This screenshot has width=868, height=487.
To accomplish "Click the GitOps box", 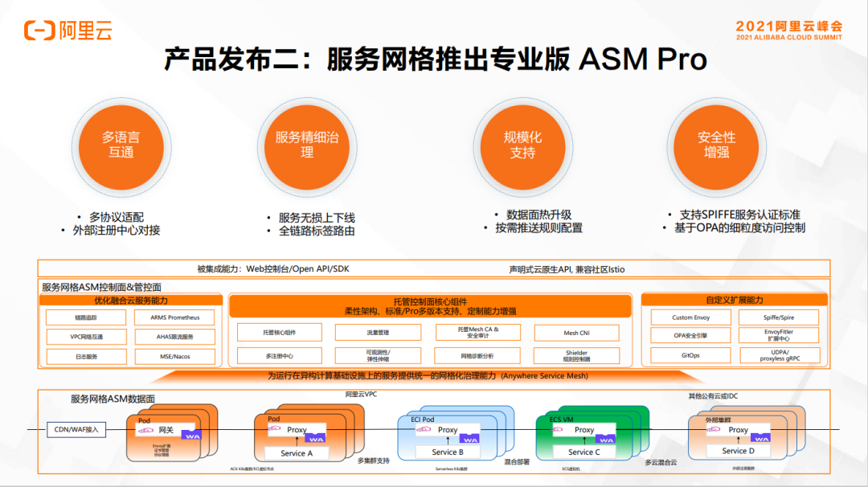I will coord(691,355).
